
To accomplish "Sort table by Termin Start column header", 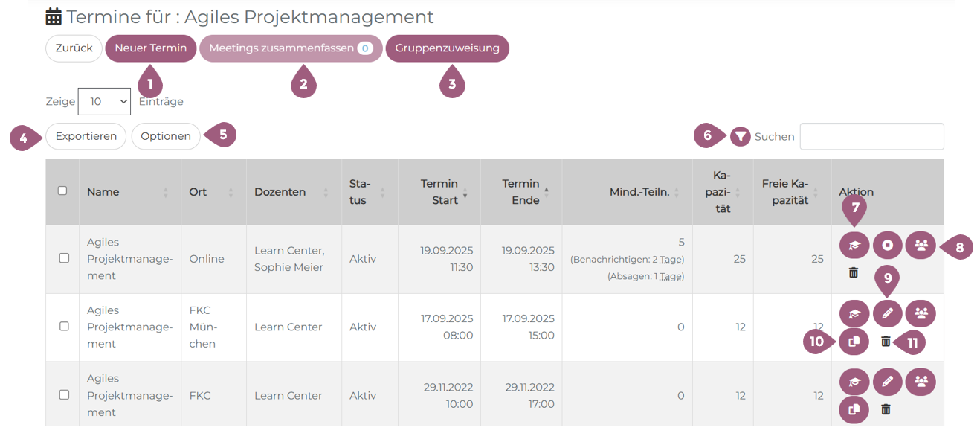I will [x=439, y=191].
